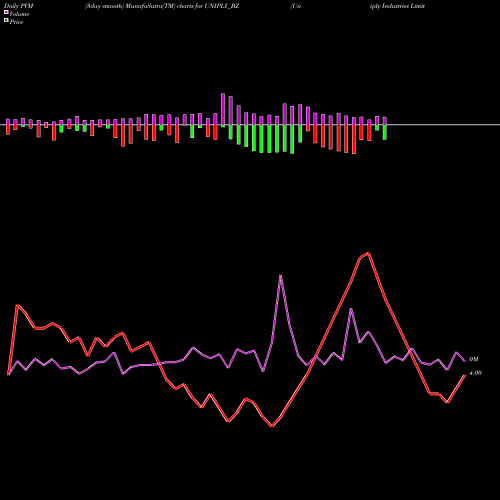Click the Volume legend label
The height and width of the screenshot is (500, 500).
pyautogui.click(x=19, y=14)
